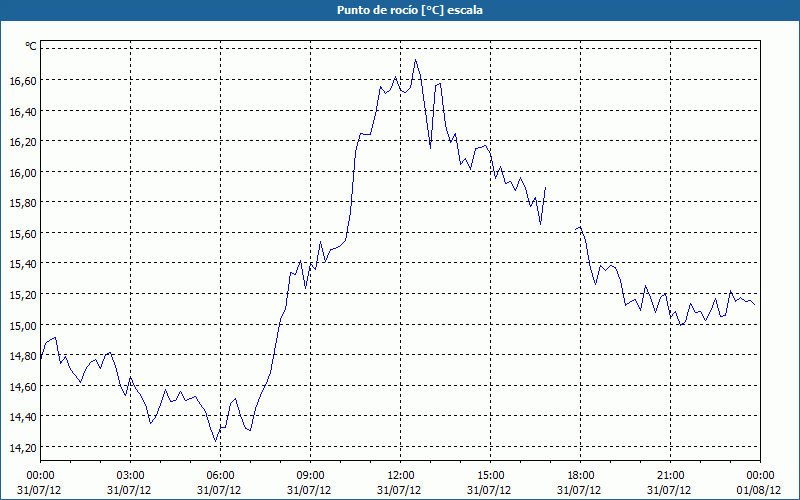This screenshot has height=500, width=800.
Task: Click the 16,20 y-axis label
Action: pyautogui.click(x=23, y=142)
